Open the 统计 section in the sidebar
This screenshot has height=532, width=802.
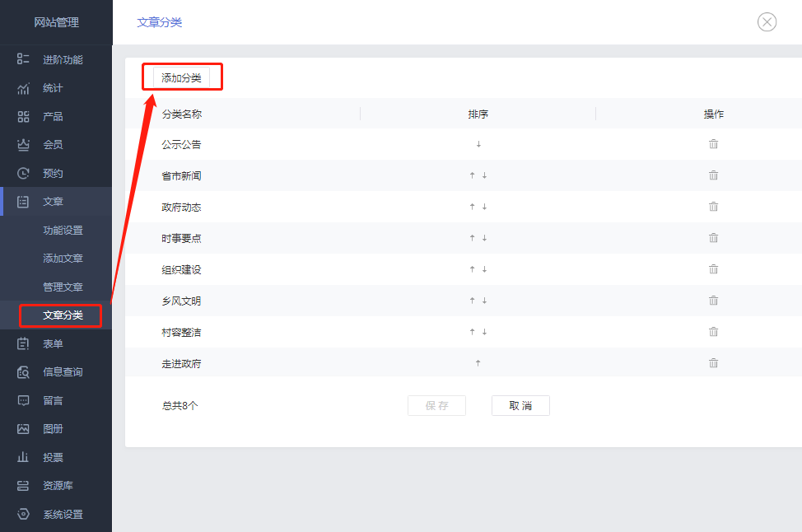click(x=52, y=87)
